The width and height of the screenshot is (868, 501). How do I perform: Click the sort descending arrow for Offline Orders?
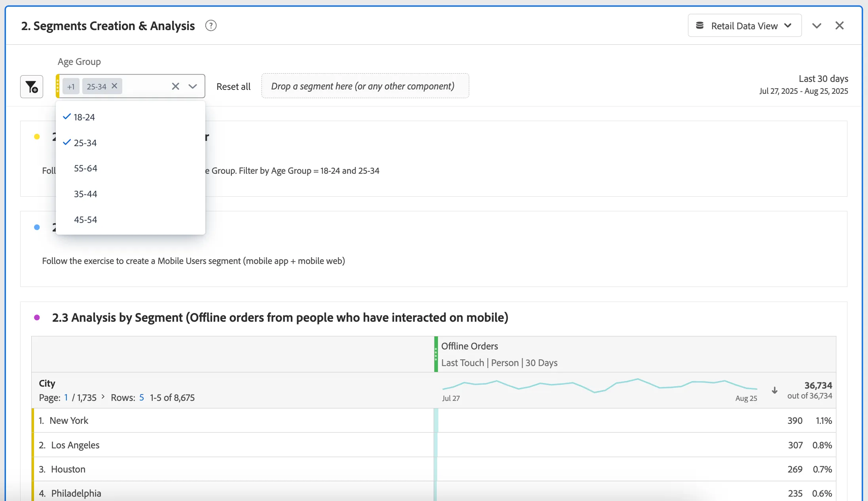[775, 390]
